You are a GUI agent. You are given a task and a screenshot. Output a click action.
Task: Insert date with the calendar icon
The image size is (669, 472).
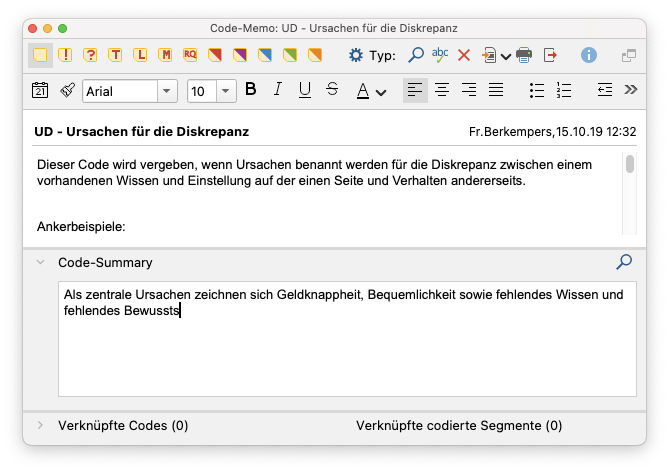[40, 90]
